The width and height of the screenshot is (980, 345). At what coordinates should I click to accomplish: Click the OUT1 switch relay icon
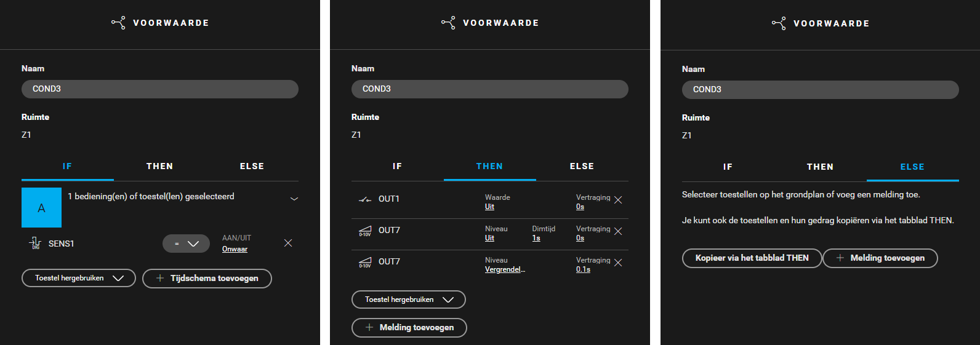click(365, 199)
